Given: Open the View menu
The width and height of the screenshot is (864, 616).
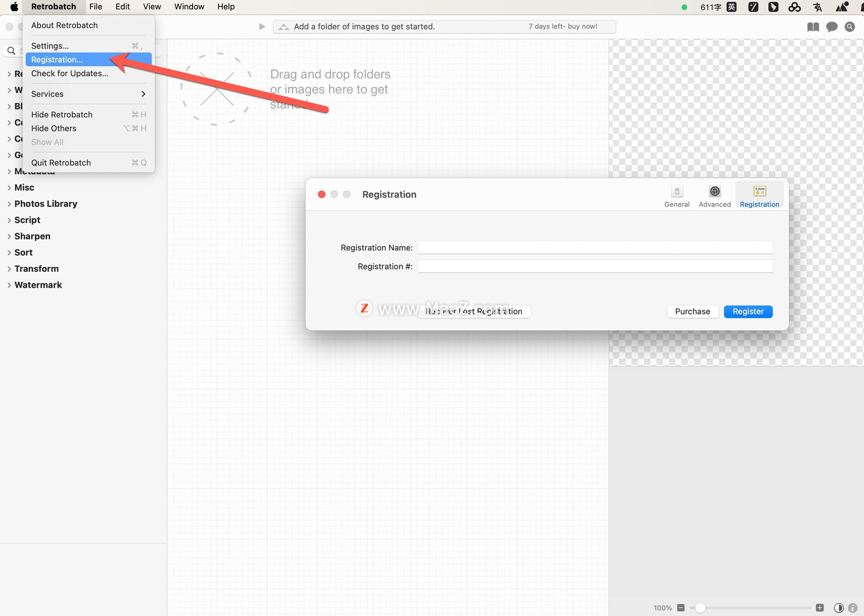Looking at the screenshot, I should [x=152, y=7].
